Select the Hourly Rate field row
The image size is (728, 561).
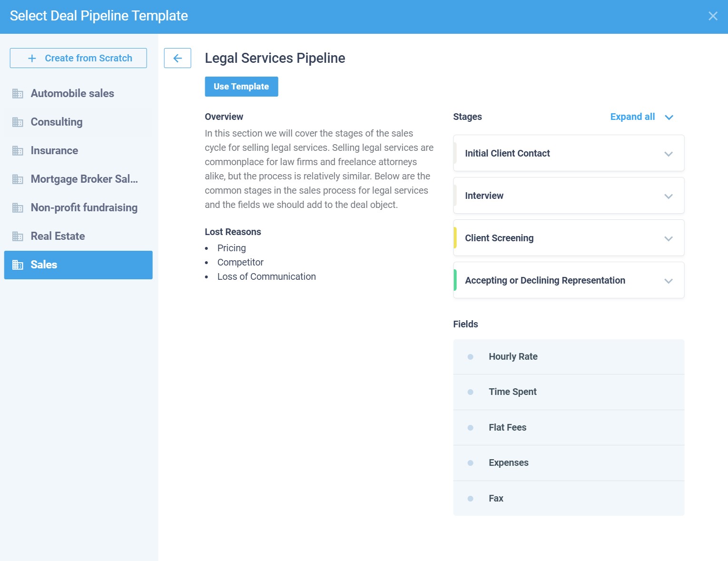point(568,357)
